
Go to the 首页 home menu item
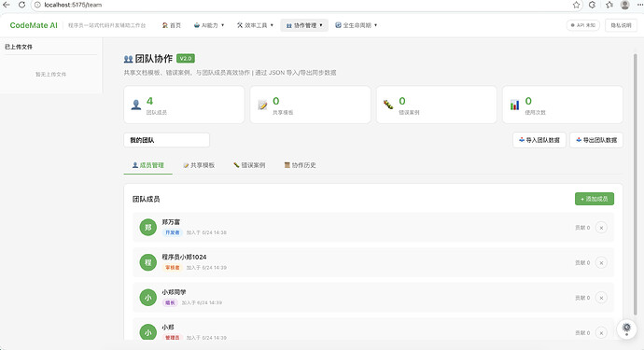pyautogui.click(x=172, y=25)
